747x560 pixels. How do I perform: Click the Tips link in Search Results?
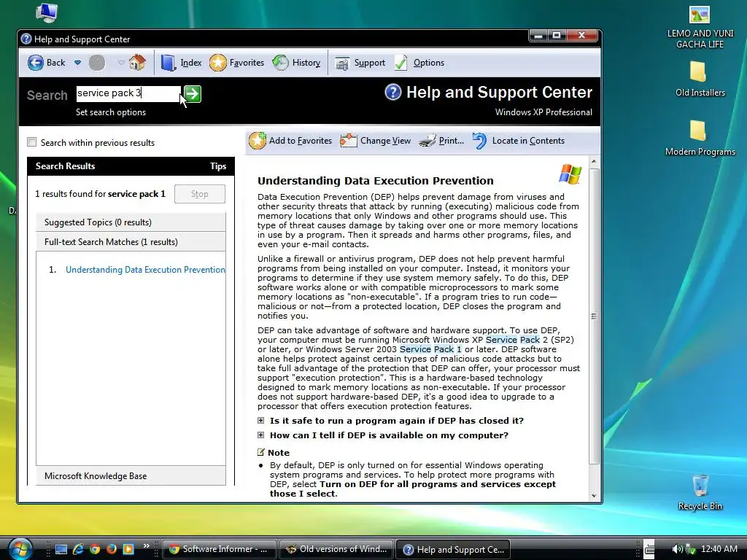point(218,166)
